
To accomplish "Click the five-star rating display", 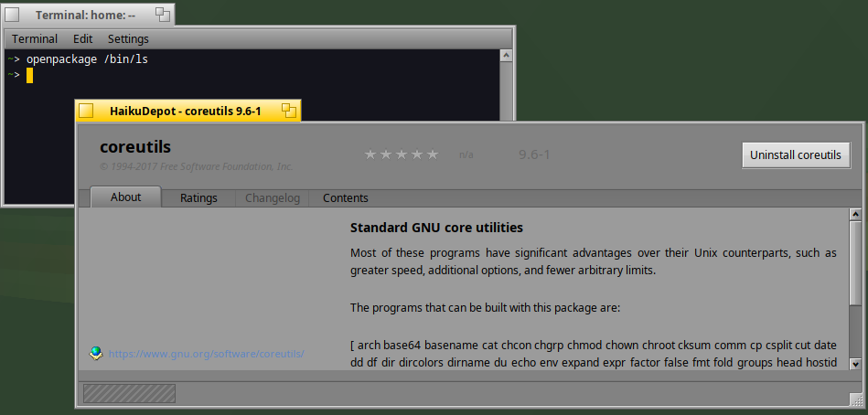I will coord(402,154).
